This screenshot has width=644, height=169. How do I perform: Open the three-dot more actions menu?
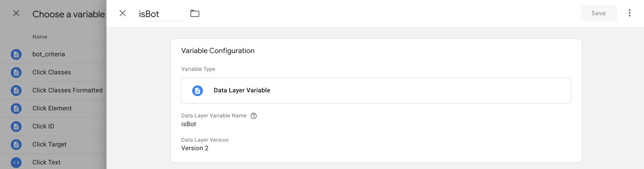(630, 13)
